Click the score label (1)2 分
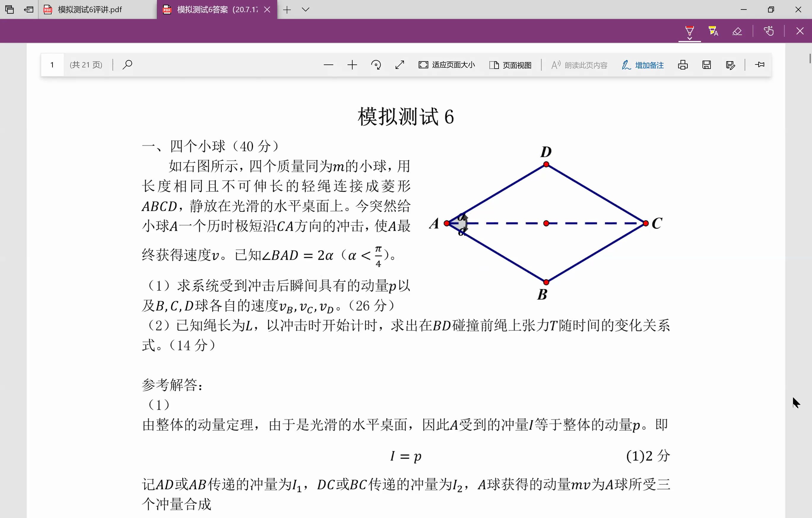The width and height of the screenshot is (812, 518). click(x=648, y=456)
